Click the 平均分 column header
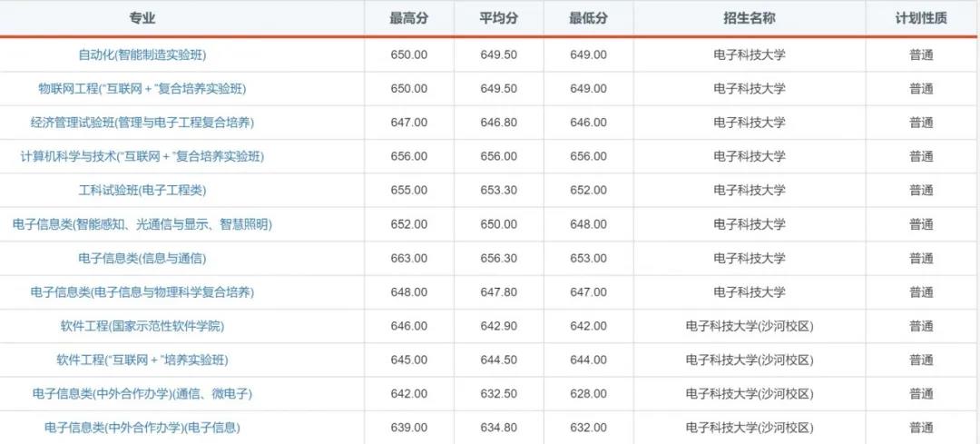This screenshot has height=444, width=980. (x=498, y=18)
